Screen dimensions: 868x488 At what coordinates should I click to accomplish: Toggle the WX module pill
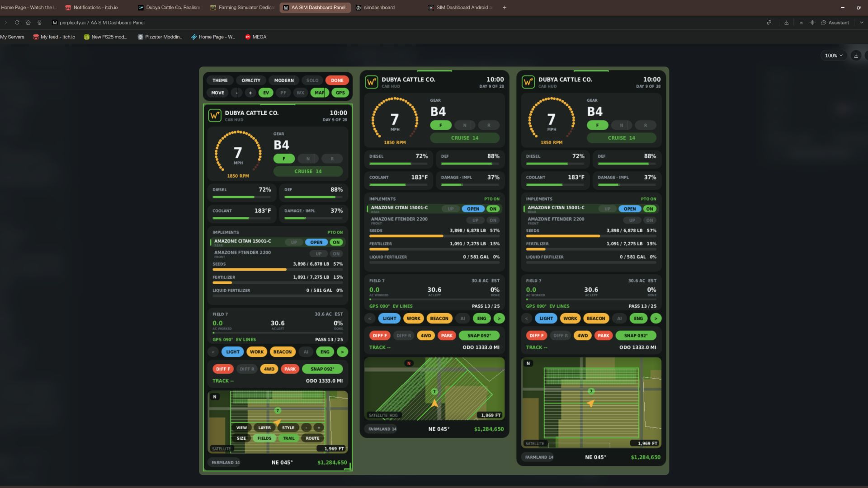click(300, 93)
